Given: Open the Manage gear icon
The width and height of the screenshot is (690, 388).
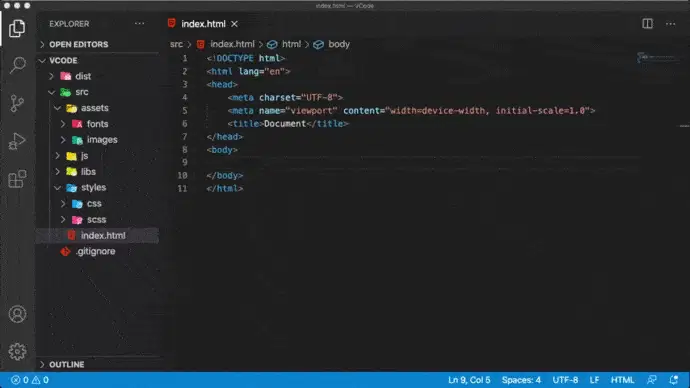Looking at the screenshot, I should 17,351.
